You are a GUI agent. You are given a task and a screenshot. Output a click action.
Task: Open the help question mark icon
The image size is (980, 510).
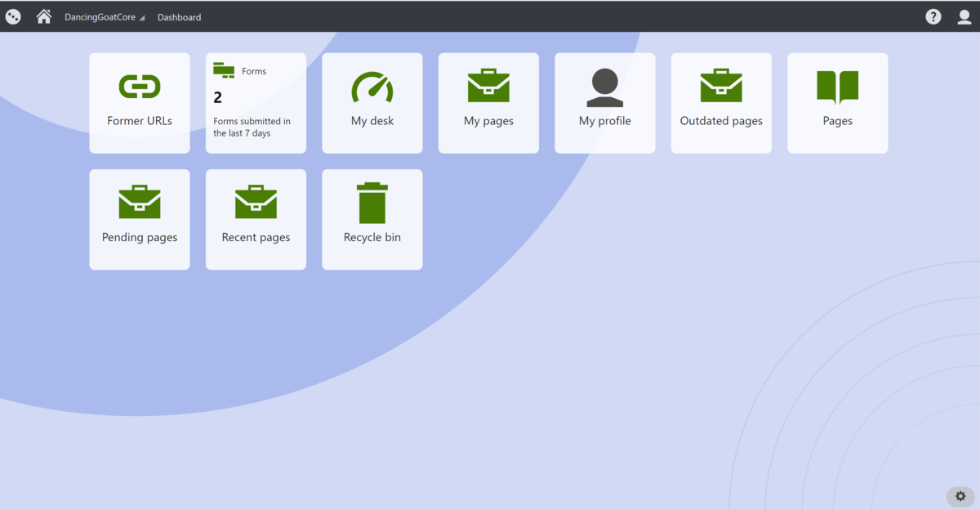tap(933, 16)
